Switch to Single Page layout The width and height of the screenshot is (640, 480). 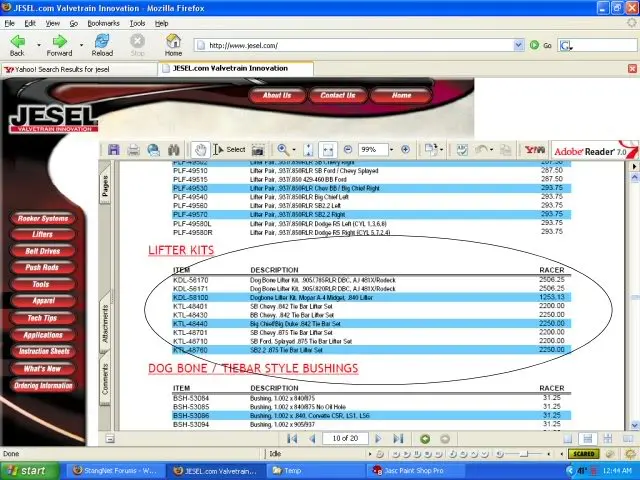567,439
